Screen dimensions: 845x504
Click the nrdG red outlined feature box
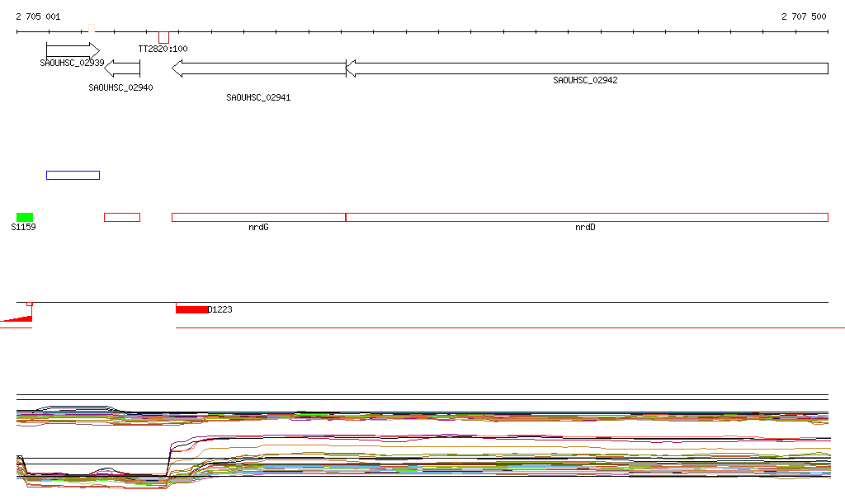(258, 217)
